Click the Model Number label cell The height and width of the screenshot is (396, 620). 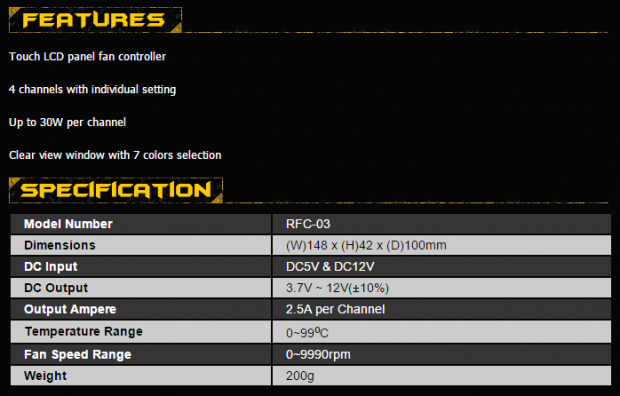(x=141, y=224)
